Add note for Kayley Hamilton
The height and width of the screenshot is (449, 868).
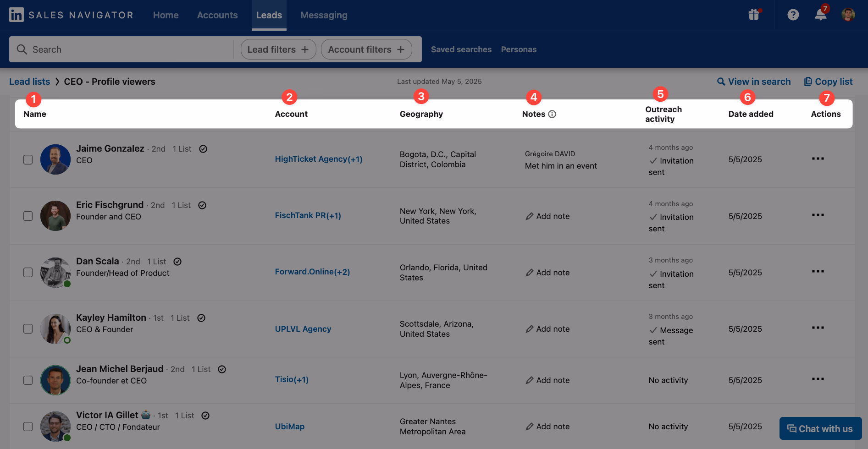point(547,329)
